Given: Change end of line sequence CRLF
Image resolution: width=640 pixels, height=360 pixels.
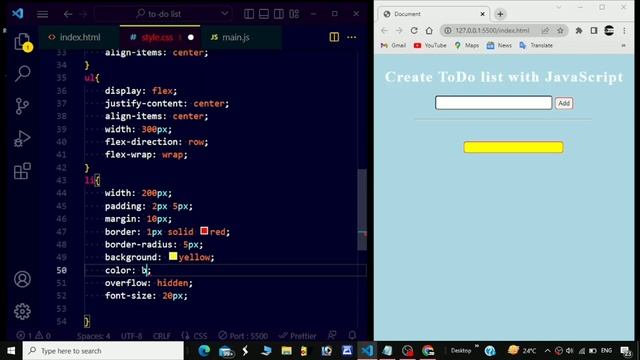Looking at the screenshot, I should pyautogui.click(x=162, y=336).
